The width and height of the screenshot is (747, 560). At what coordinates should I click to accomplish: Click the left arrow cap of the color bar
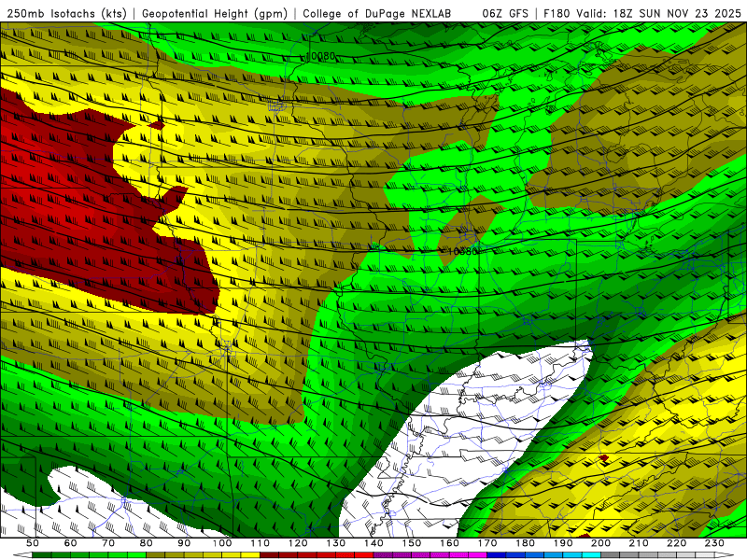[x=22, y=555]
